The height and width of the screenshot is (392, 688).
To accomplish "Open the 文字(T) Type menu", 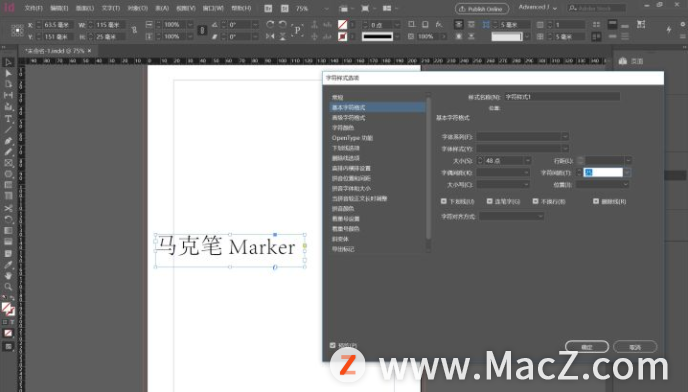I will pyautogui.click(x=111, y=8).
